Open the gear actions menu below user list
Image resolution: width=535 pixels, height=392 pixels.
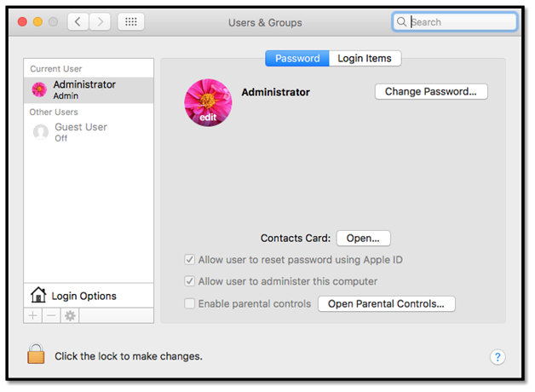(70, 315)
